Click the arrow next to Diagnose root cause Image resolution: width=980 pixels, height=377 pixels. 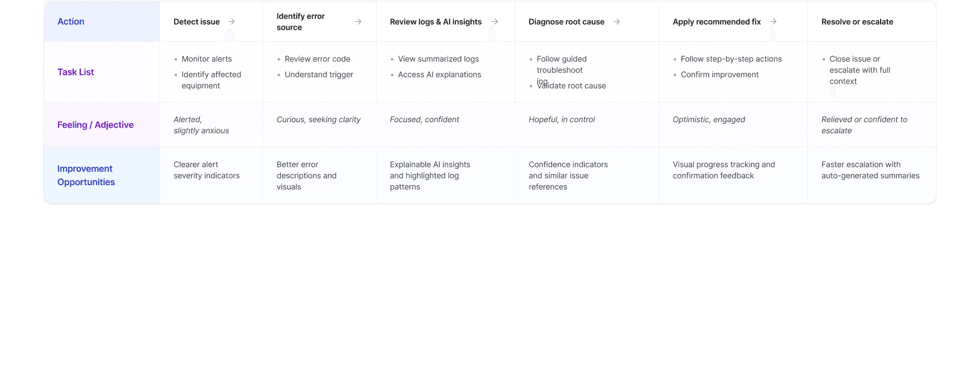pos(617,22)
